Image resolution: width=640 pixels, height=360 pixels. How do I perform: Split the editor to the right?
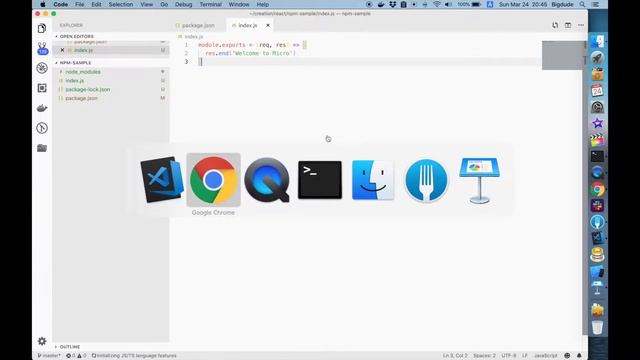(x=568, y=25)
